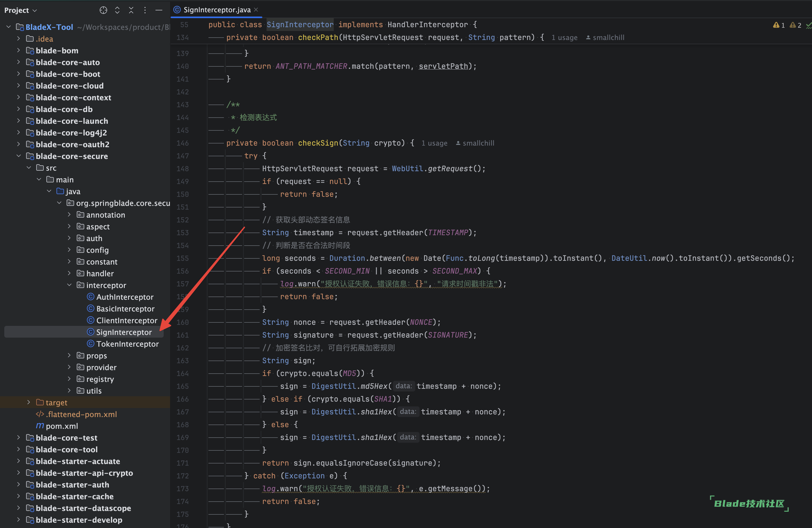The image size is (812, 528).
Task: Select the constant package
Action: 102,262
